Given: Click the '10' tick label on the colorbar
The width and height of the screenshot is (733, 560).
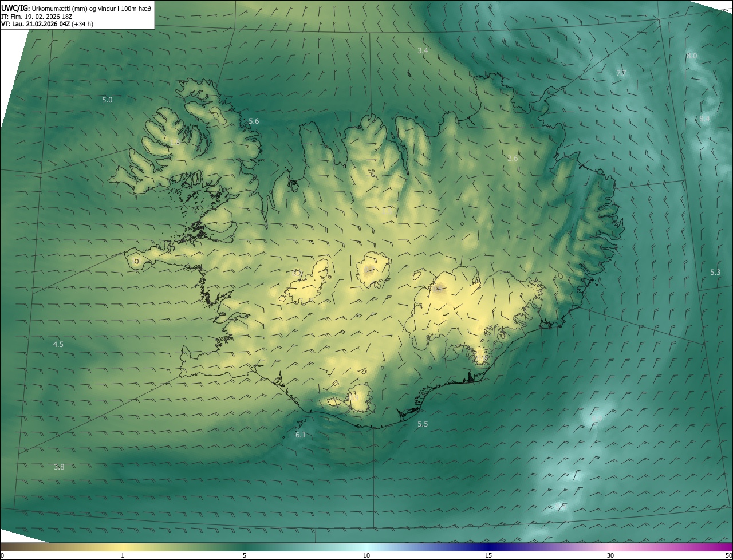Looking at the screenshot, I should tap(366, 556).
